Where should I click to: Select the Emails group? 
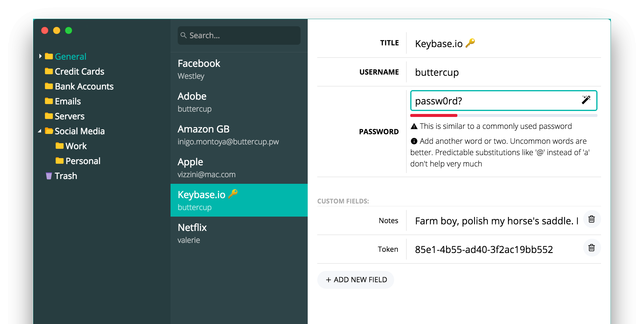pyautogui.click(x=68, y=101)
